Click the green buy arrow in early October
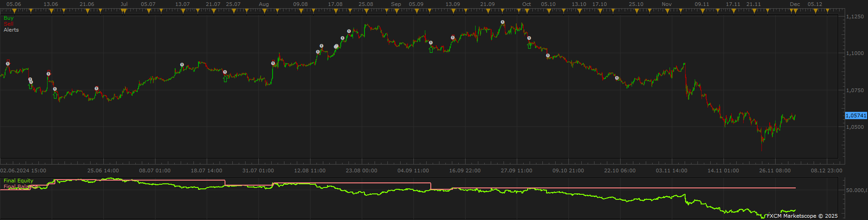This screenshot has width=868, height=220. tap(530, 45)
